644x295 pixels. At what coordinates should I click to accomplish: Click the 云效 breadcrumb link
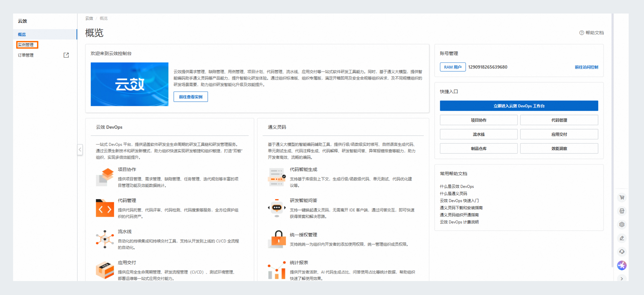[89, 18]
